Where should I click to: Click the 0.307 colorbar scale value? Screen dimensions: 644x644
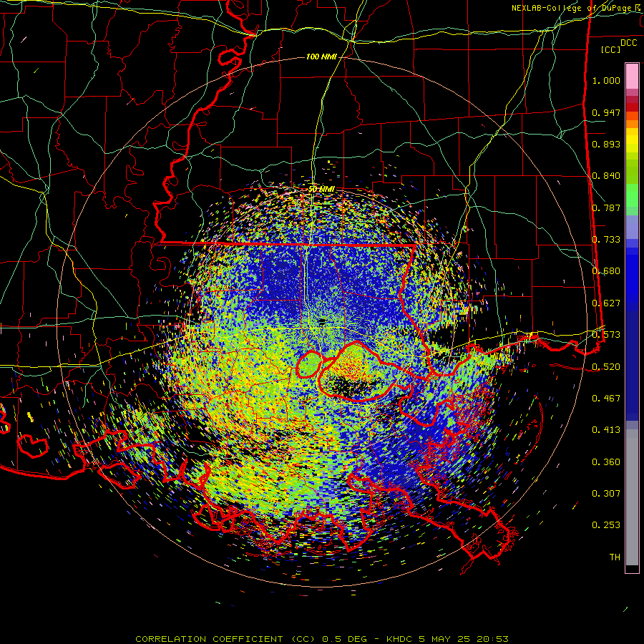(606, 494)
